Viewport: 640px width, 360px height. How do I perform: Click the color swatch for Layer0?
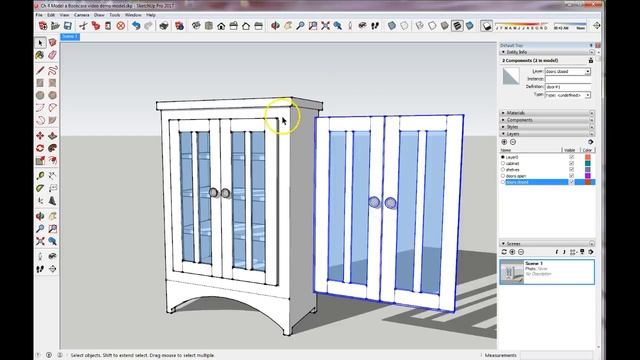pos(587,157)
